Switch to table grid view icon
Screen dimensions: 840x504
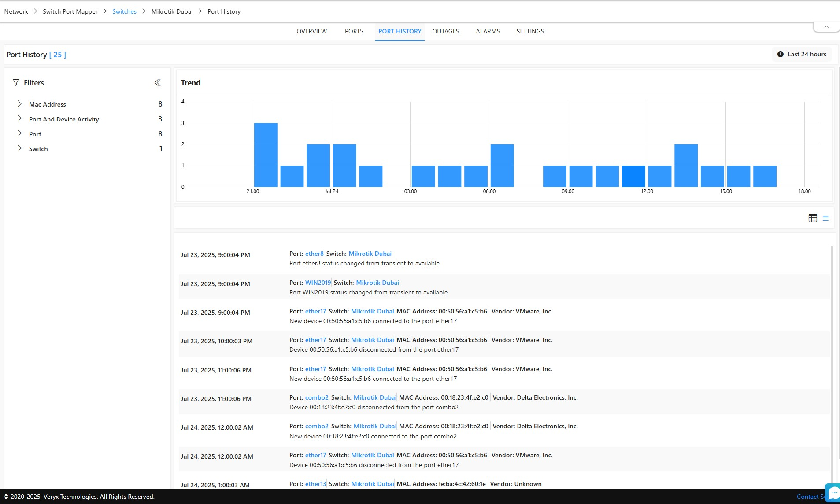(813, 218)
